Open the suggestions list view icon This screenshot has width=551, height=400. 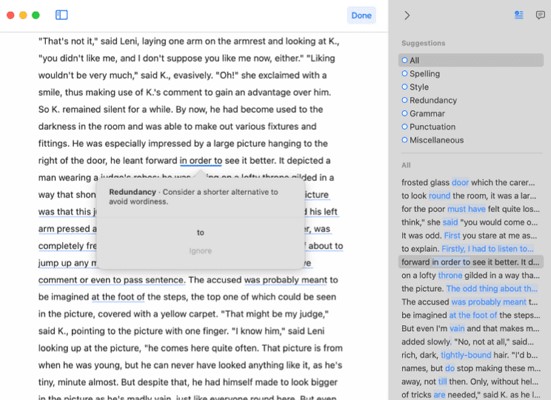click(x=519, y=15)
